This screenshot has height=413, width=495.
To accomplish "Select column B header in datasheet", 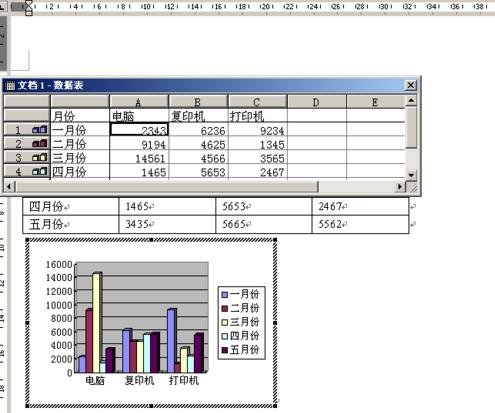I will point(198,102).
